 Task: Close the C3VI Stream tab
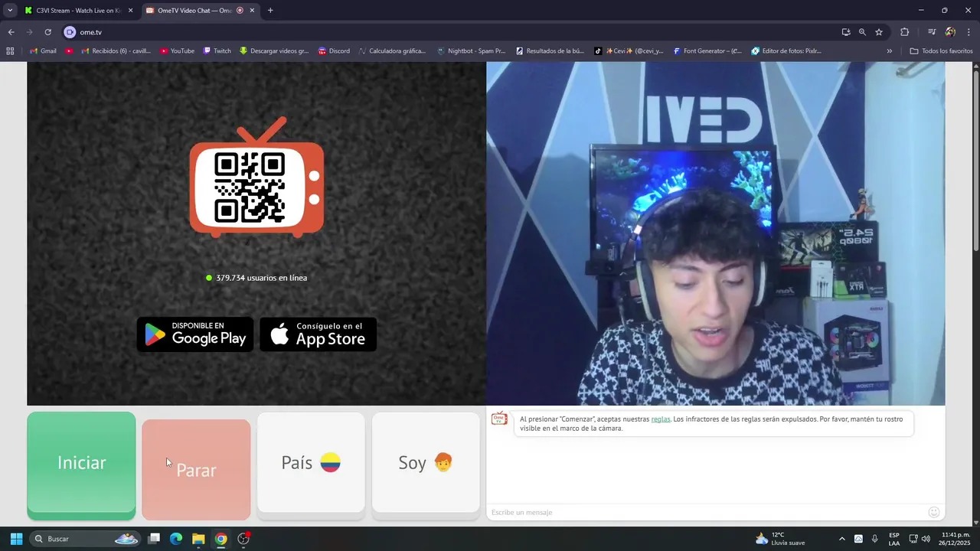click(130, 11)
